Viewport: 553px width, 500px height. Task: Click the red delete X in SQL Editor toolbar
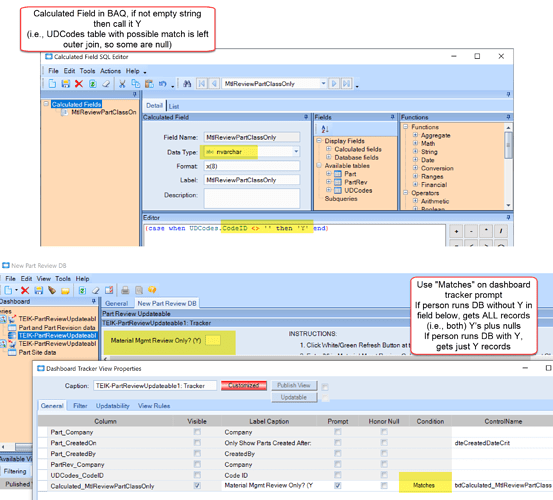[x=79, y=84]
